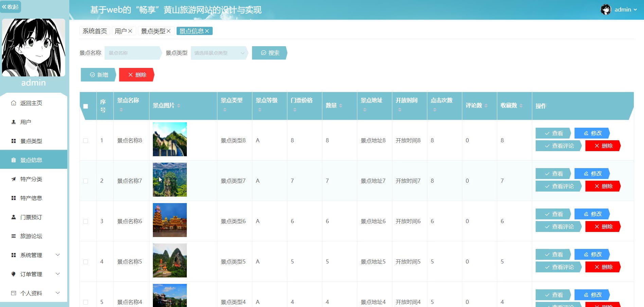Image resolution: width=644 pixels, height=307 pixels.
Task: Check the row checkbox for 景点名称8
Action: [x=86, y=141]
